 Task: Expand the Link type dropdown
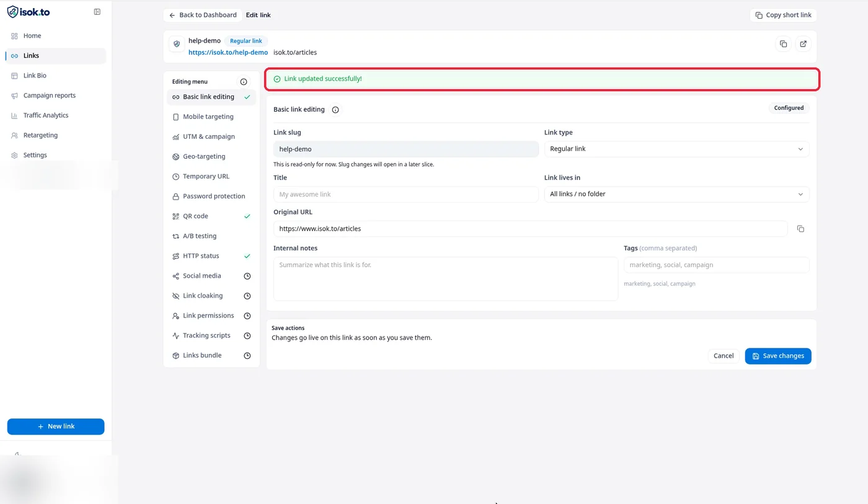pos(676,149)
